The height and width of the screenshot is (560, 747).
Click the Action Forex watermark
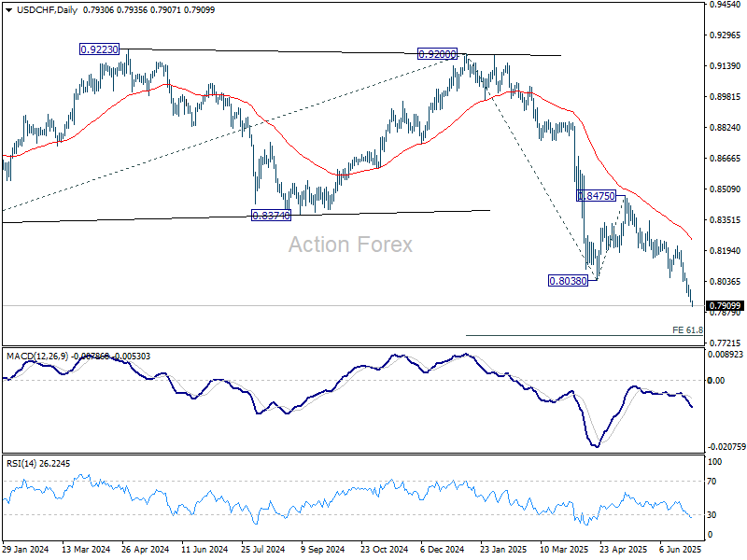(x=350, y=245)
